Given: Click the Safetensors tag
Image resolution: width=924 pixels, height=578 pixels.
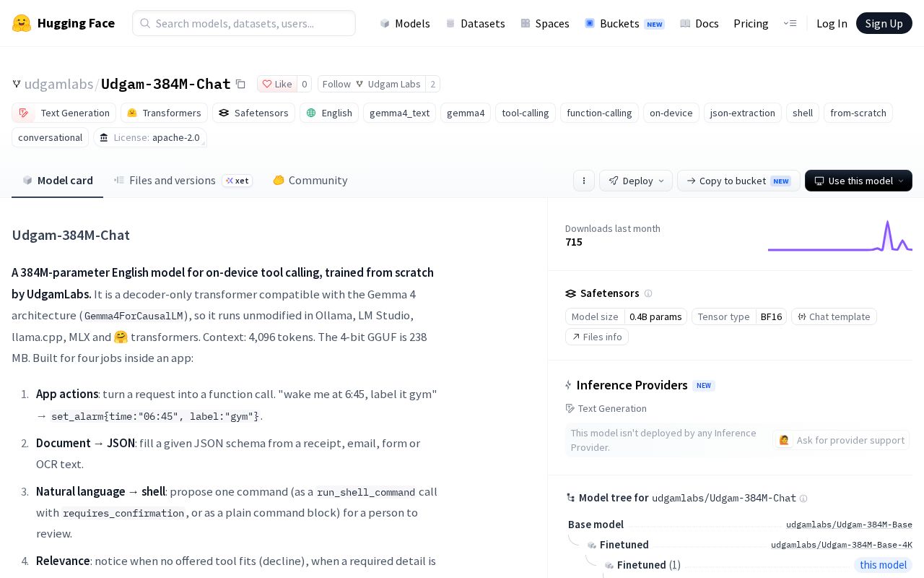Looking at the screenshot, I should pos(253,113).
